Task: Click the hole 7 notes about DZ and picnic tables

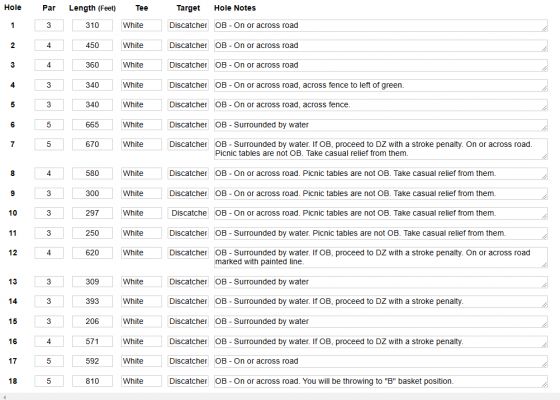Action: tap(381, 149)
